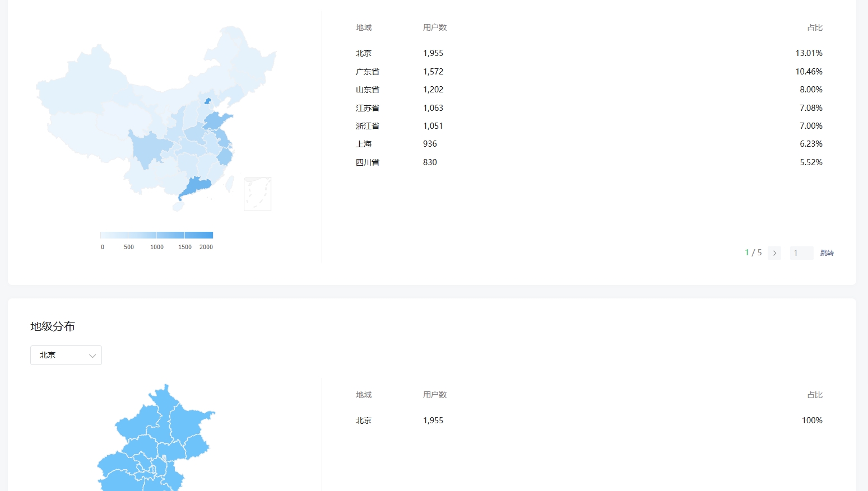868x491 pixels.
Task: Click the 浙江省 row label
Action: (x=368, y=126)
